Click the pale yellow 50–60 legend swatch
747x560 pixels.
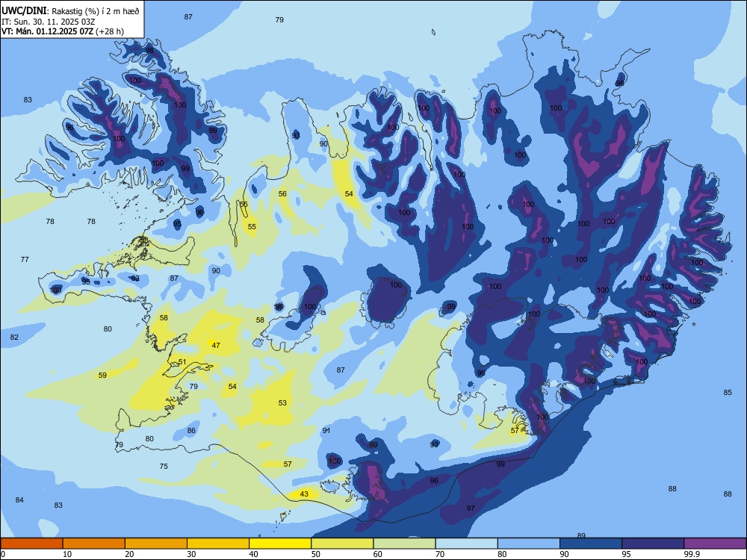click(342, 544)
